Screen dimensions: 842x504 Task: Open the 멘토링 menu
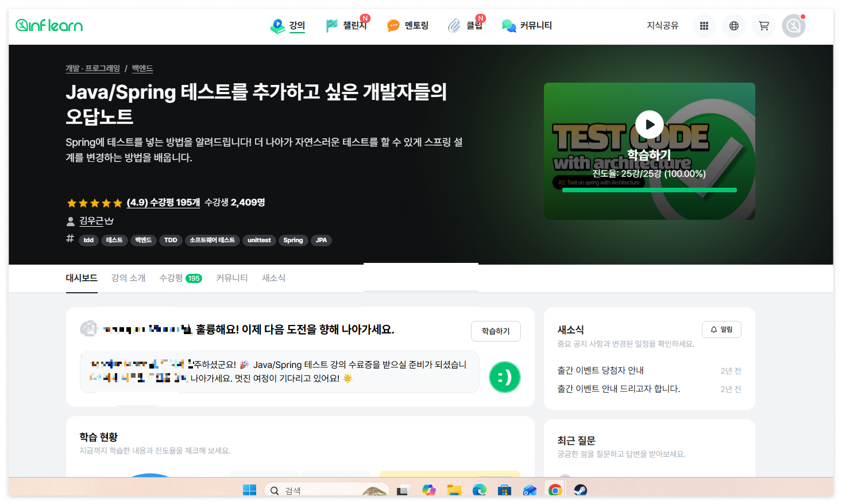tap(408, 26)
